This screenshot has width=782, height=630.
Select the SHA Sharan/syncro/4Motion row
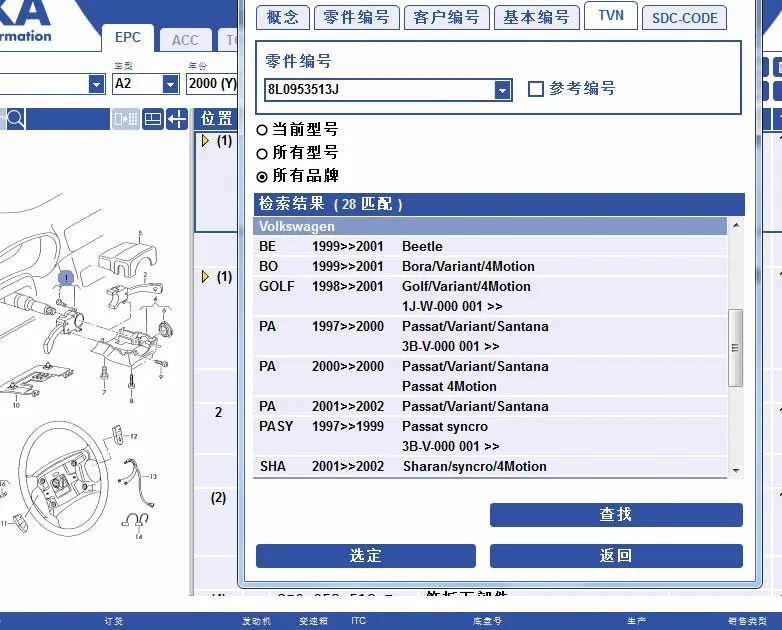pos(490,466)
